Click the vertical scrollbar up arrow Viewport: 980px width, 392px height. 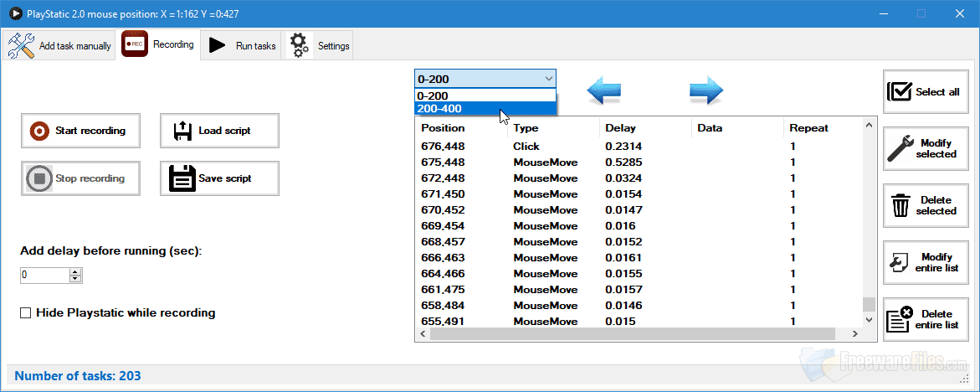pos(869,125)
